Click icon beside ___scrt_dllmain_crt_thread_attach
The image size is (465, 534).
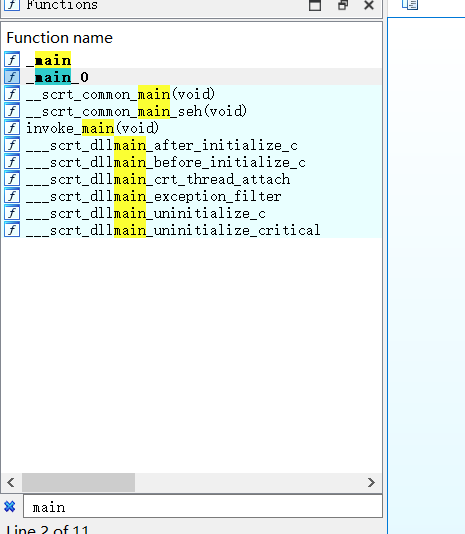click(12, 179)
